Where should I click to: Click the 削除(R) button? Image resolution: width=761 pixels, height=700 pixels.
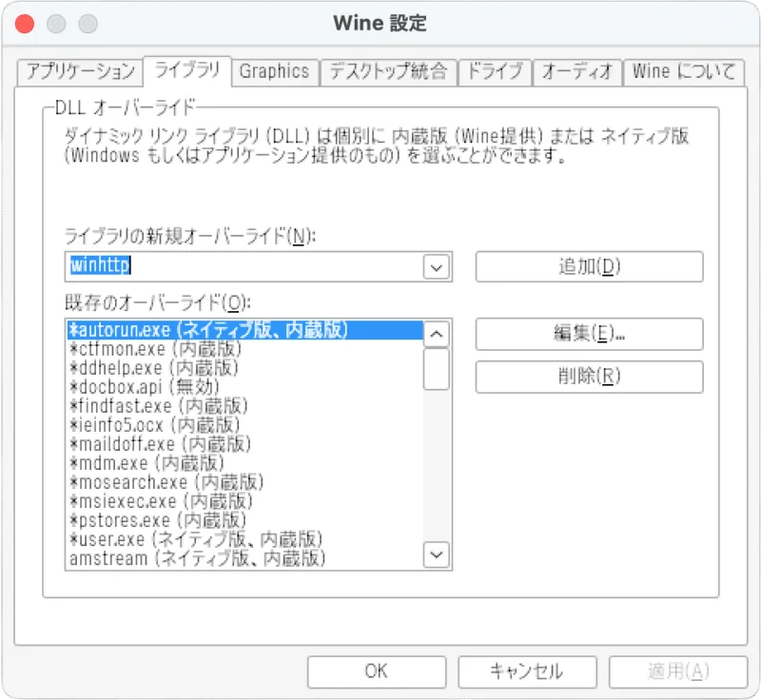point(589,377)
